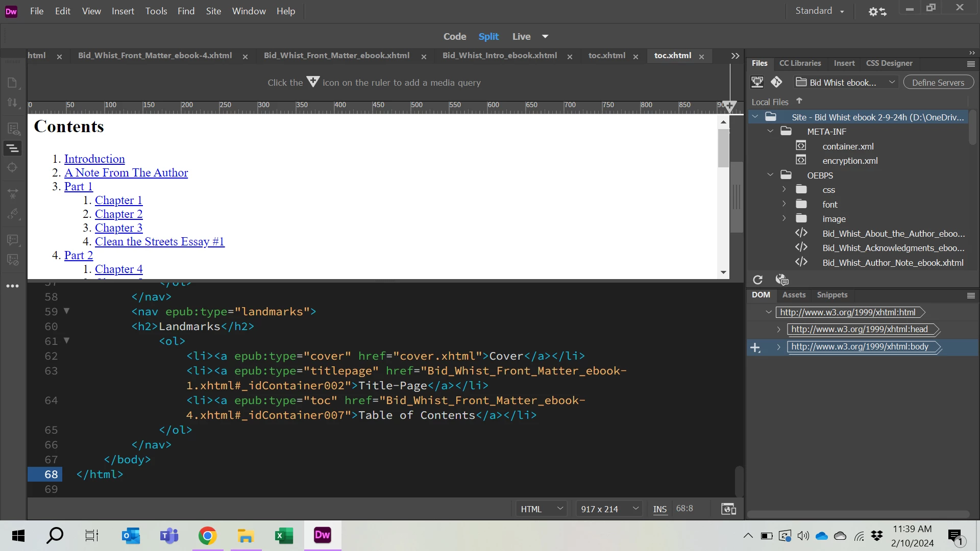Screen dimensions: 980x551
Task: Open the Sync Settings gear icon
Action: [x=877, y=11]
